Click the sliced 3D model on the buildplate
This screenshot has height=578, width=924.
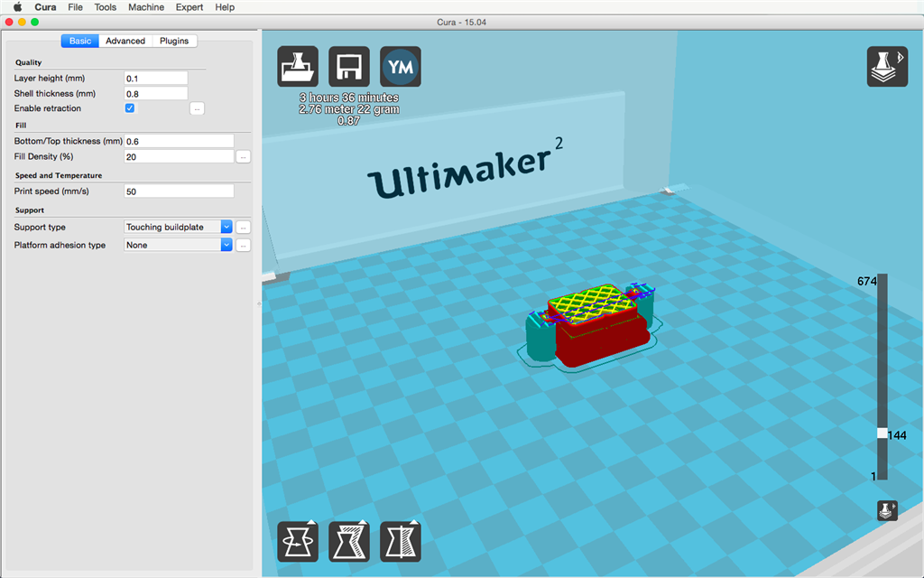pyautogui.click(x=592, y=327)
